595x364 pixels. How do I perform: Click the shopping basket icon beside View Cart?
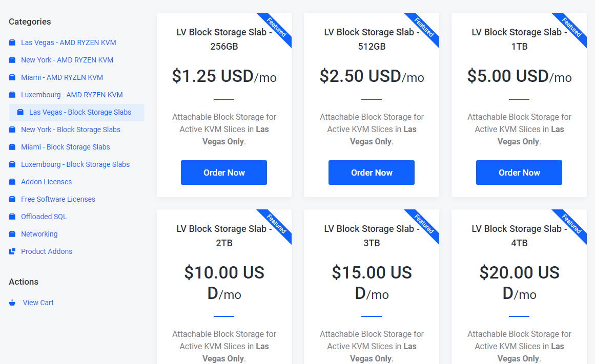12,303
